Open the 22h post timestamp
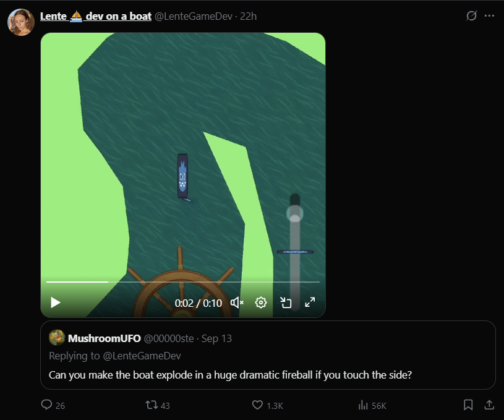 pyautogui.click(x=248, y=16)
